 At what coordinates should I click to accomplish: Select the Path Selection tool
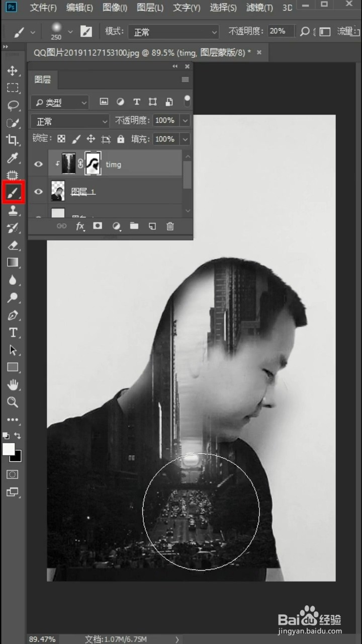(x=13, y=350)
